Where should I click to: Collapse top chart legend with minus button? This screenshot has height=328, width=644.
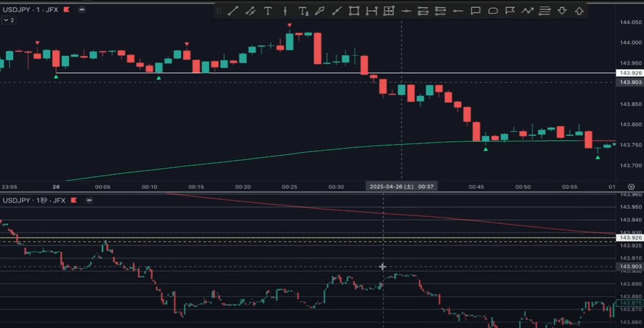82,9
